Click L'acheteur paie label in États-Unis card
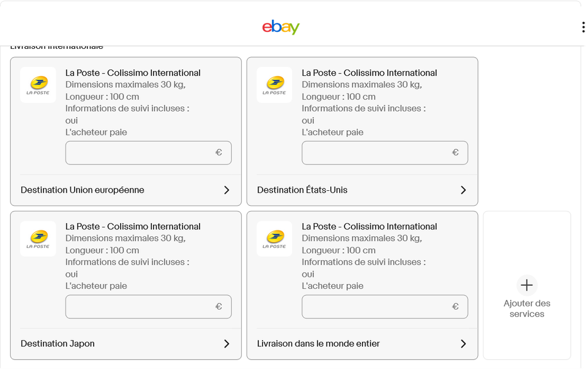588x370 pixels. 333,132
